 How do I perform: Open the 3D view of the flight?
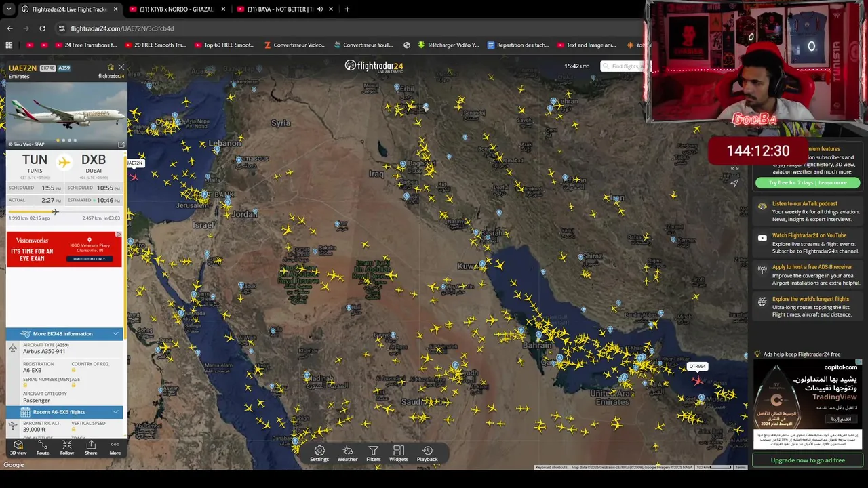pyautogui.click(x=18, y=447)
